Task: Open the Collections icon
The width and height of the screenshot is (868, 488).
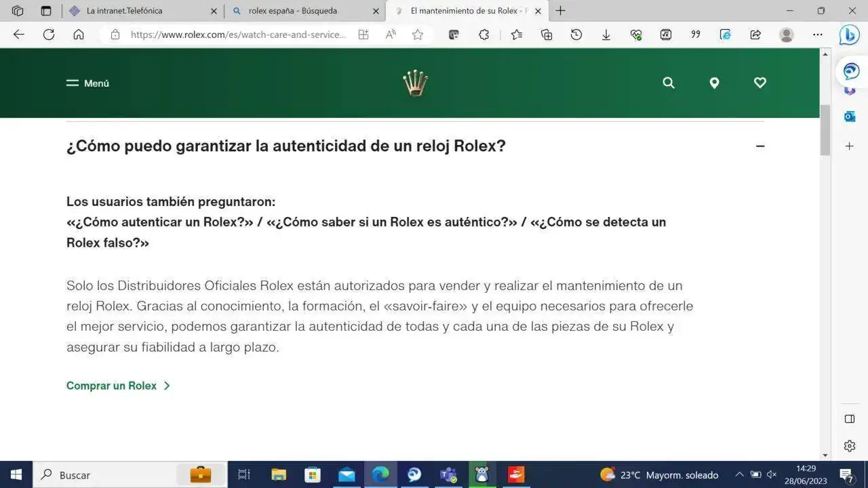Action: [x=547, y=35]
